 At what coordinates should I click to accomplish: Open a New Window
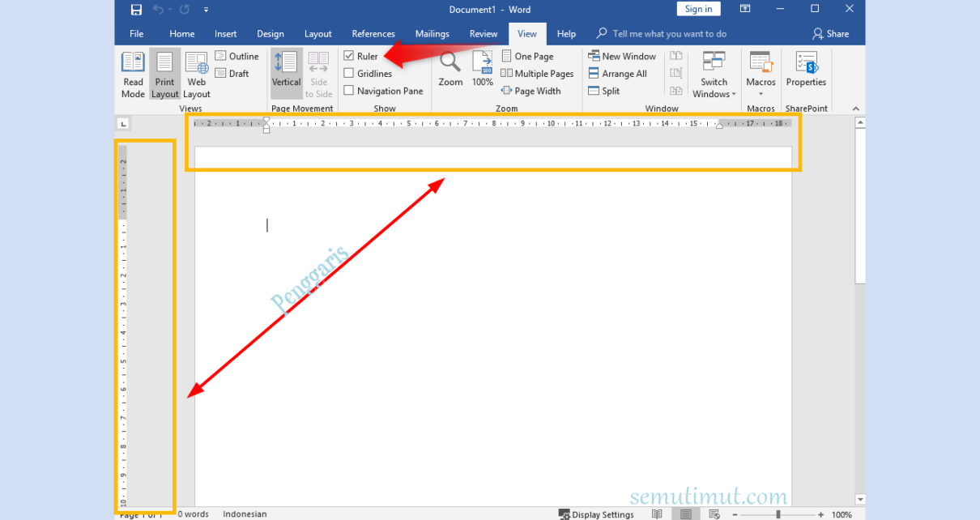click(x=622, y=56)
